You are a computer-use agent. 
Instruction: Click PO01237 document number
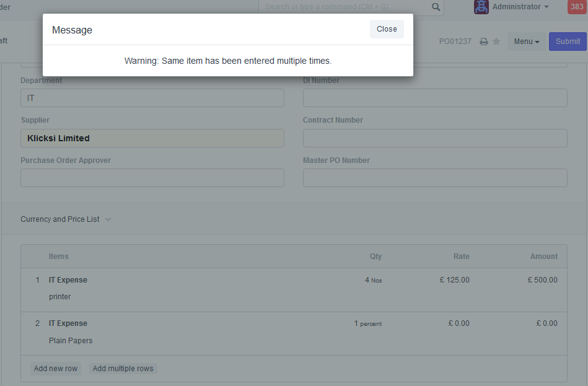(x=455, y=42)
